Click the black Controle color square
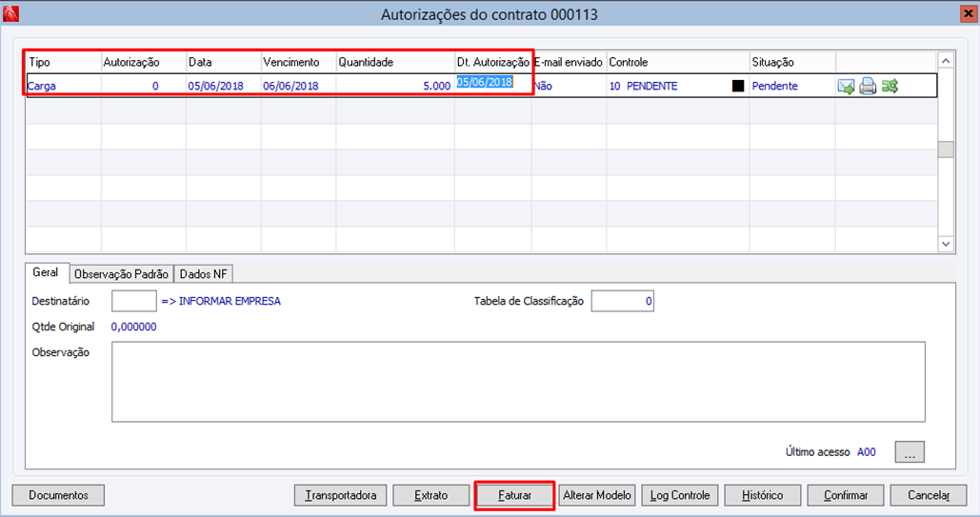The height and width of the screenshot is (517, 980). (x=738, y=87)
